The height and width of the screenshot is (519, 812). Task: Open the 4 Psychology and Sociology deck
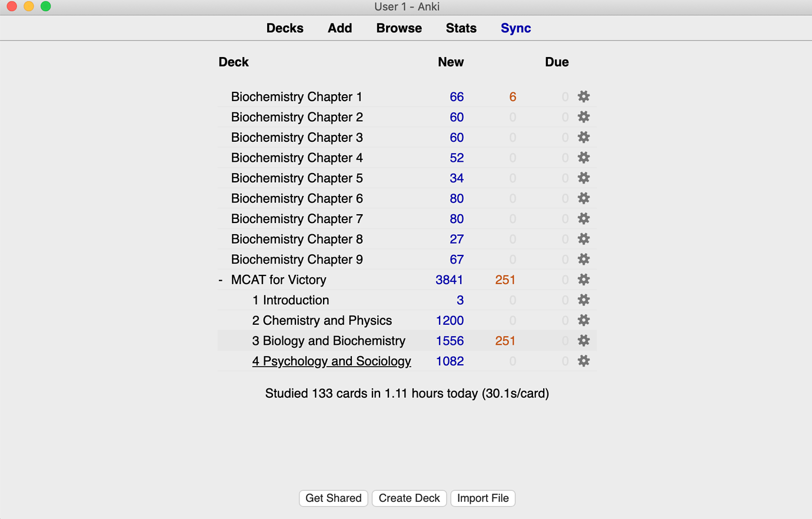331,361
